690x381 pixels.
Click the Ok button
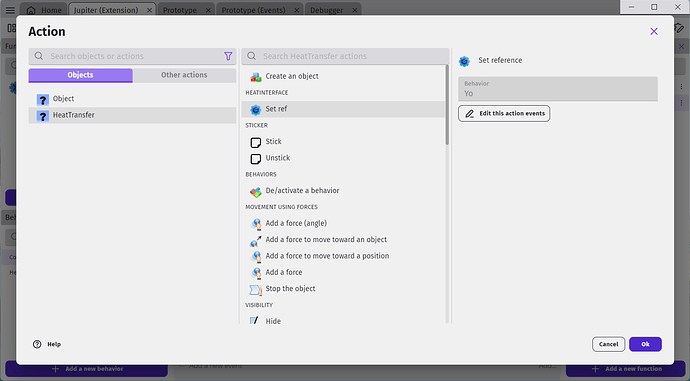645,344
